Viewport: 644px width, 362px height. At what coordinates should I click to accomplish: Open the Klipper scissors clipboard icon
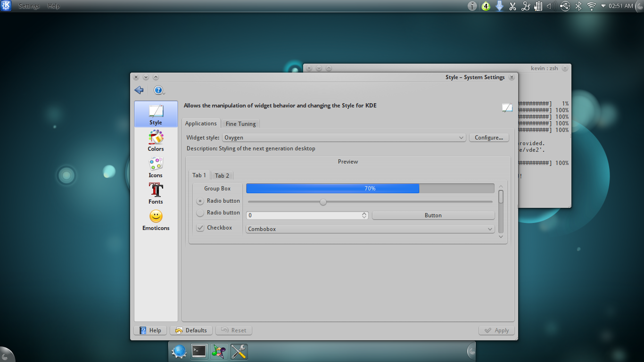[512, 6]
